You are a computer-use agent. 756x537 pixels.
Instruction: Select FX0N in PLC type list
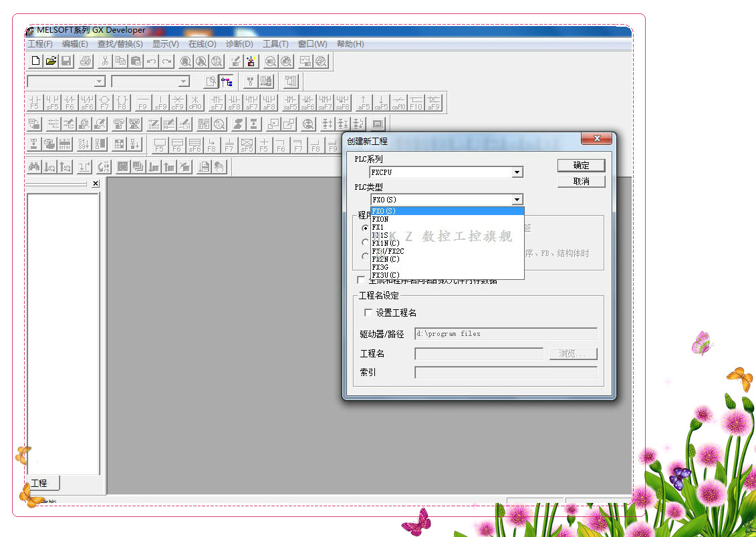pos(447,219)
